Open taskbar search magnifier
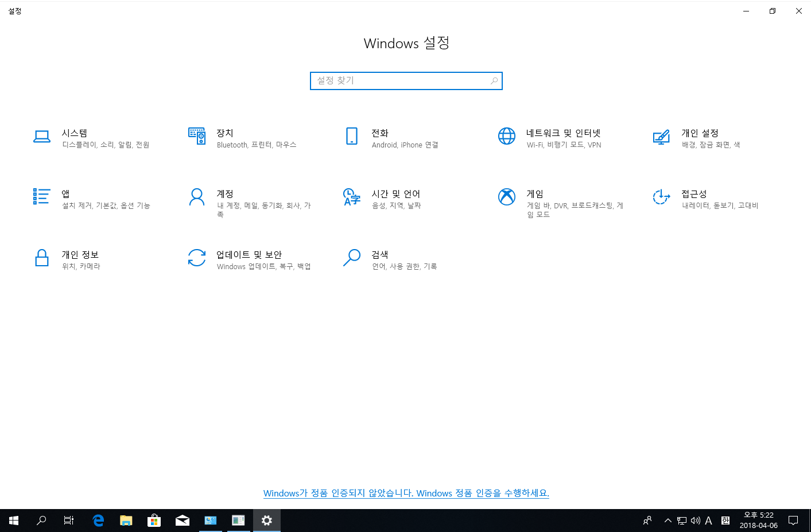The image size is (811, 532). [41, 521]
